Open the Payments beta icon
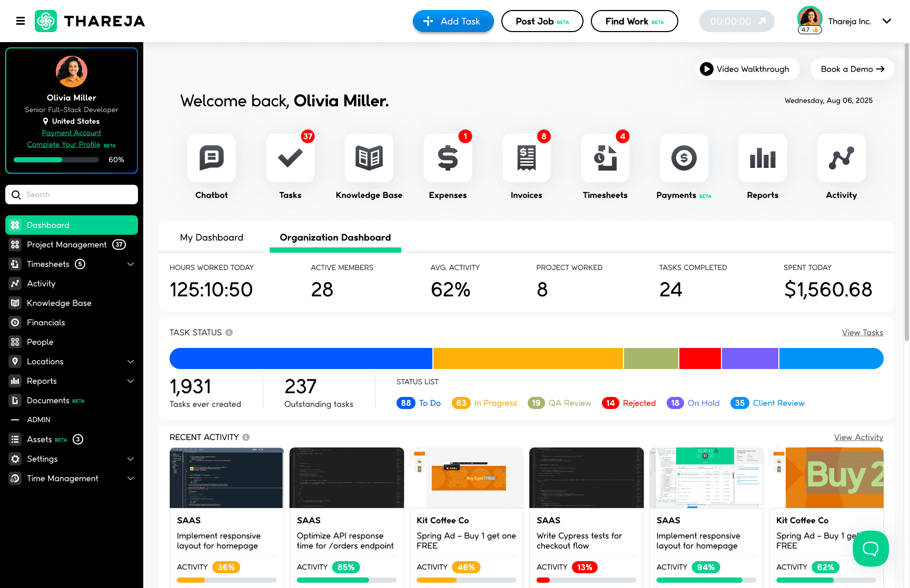The image size is (910, 588). [683, 158]
